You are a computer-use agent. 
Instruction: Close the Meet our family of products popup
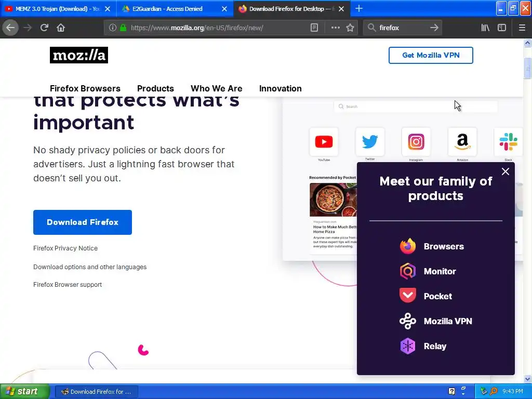505,171
